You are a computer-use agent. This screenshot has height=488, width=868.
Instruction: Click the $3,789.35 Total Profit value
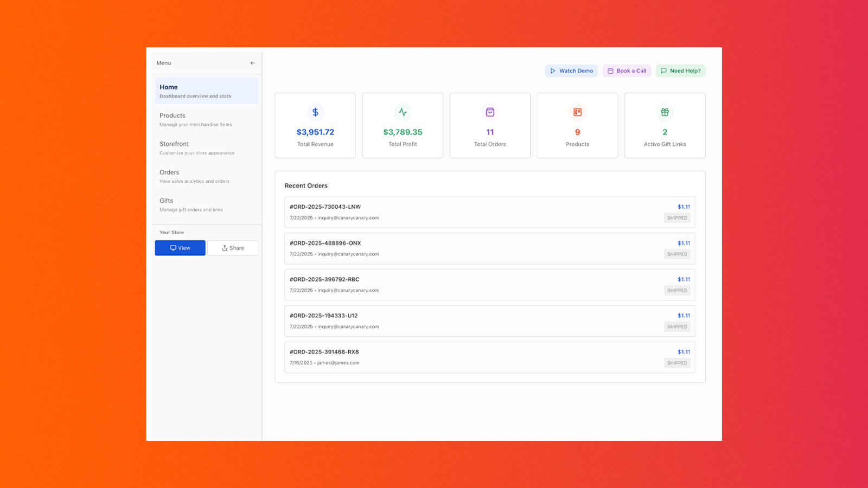click(403, 132)
